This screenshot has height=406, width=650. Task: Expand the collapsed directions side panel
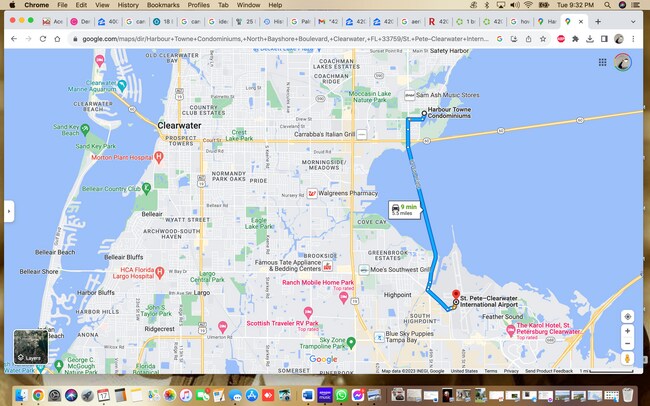tap(9, 211)
